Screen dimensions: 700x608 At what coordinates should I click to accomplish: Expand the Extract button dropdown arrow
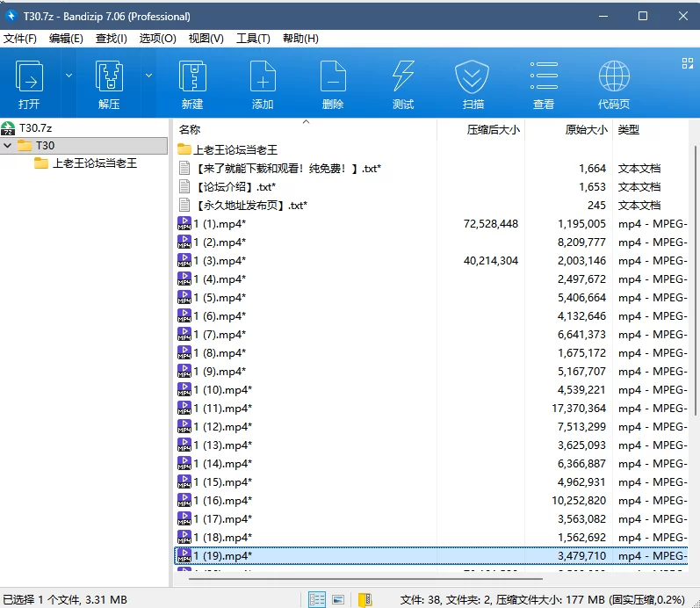[148, 76]
